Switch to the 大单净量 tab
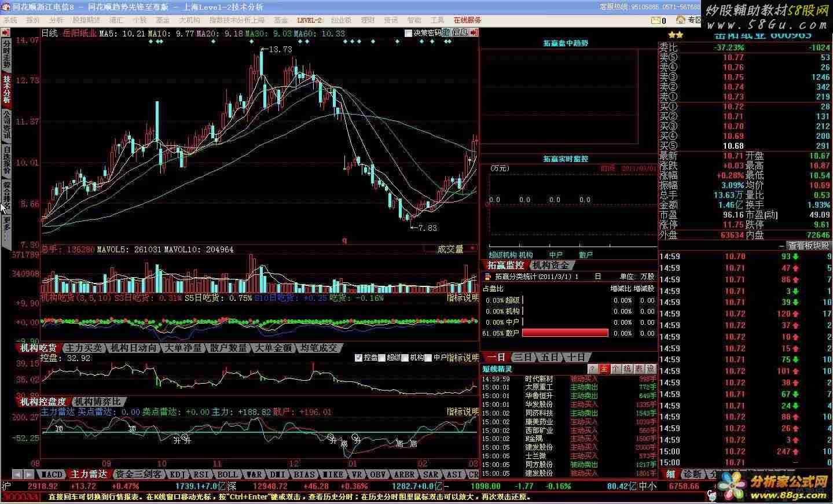The height and width of the screenshot is (504, 833). 183,348
